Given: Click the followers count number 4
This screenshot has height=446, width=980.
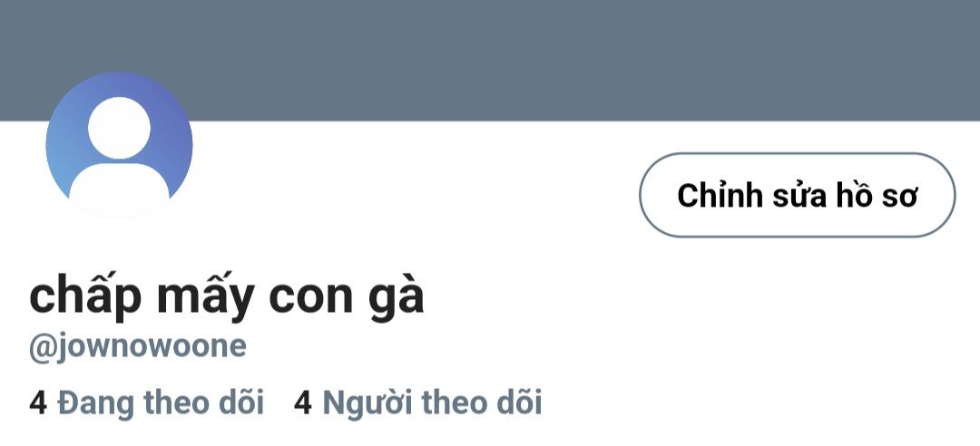Looking at the screenshot, I should 302,402.
